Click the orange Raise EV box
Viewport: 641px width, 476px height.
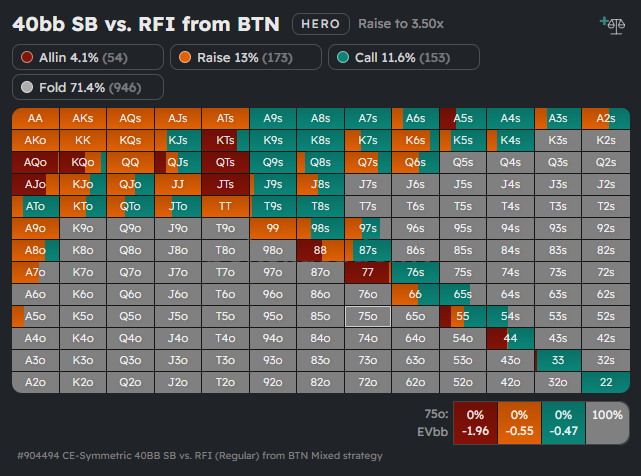(x=518, y=422)
